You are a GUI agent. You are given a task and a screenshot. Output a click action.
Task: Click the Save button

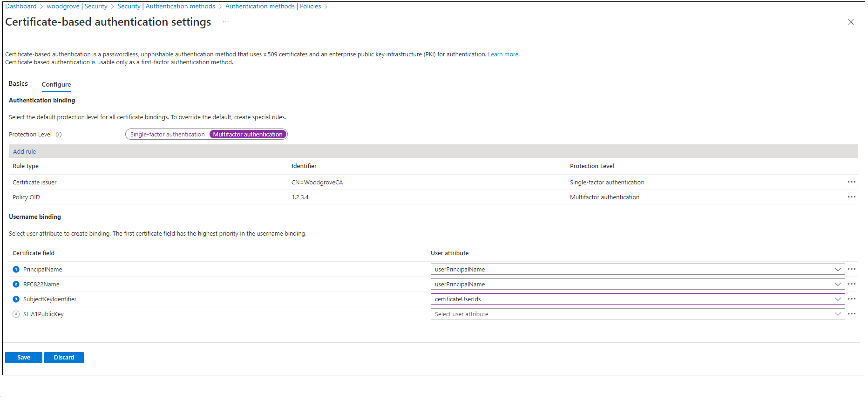tap(24, 358)
